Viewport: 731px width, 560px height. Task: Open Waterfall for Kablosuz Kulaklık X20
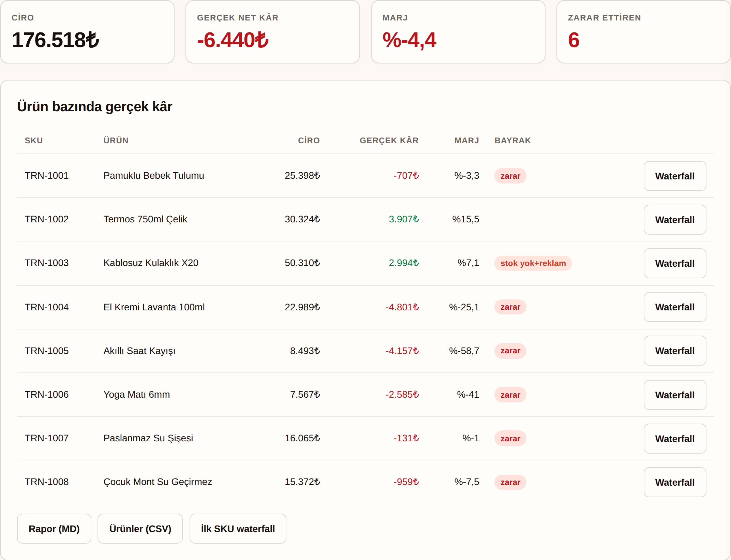675,263
